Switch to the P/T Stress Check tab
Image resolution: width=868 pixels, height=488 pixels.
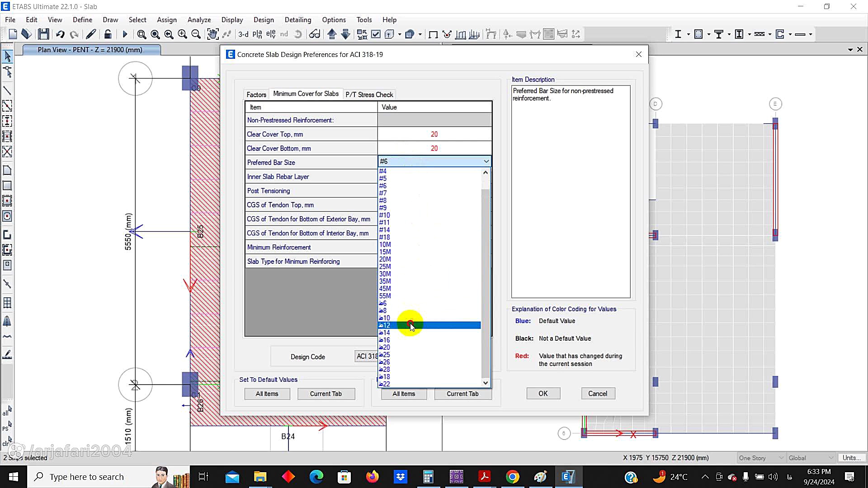click(369, 94)
